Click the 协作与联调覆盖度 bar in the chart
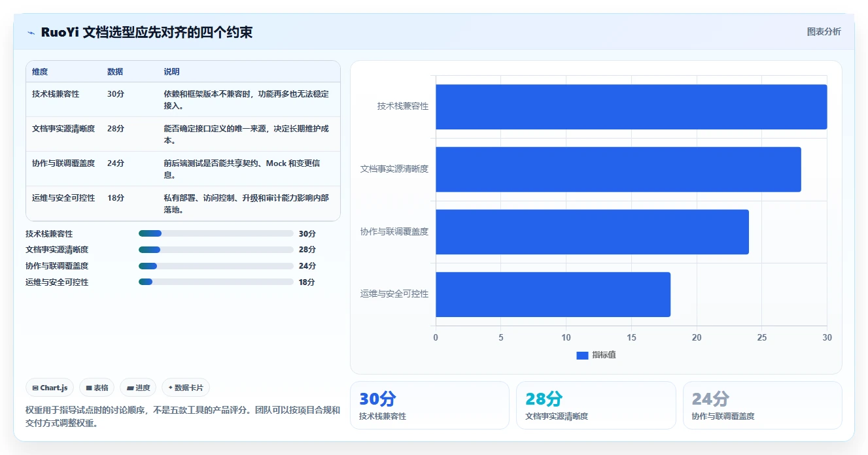 pos(592,232)
